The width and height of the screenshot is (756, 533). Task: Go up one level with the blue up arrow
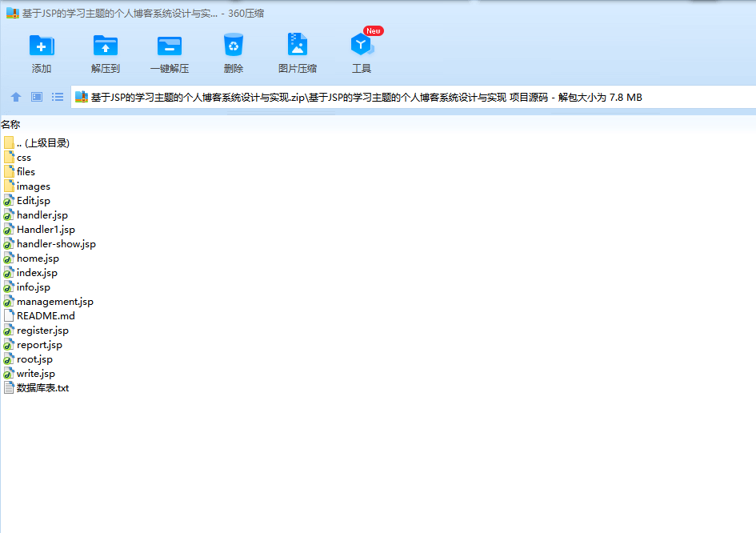[16, 97]
